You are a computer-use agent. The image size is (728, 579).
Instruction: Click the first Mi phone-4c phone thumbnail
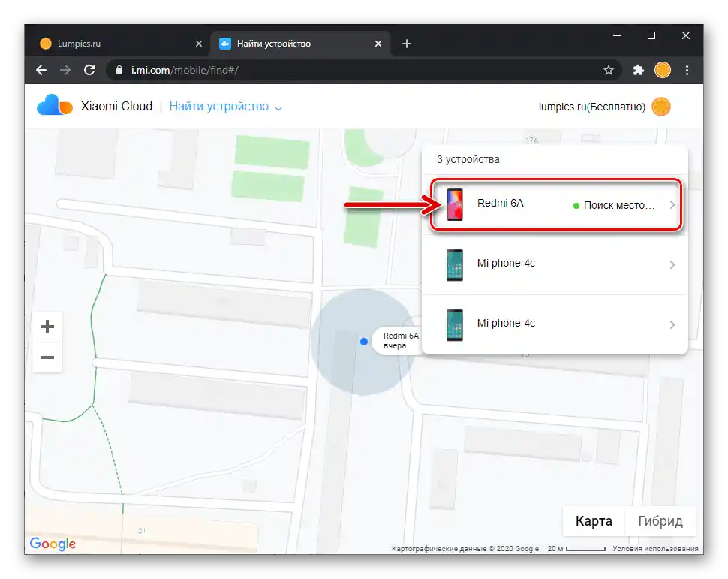pyautogui.click(x=455, y=265)
